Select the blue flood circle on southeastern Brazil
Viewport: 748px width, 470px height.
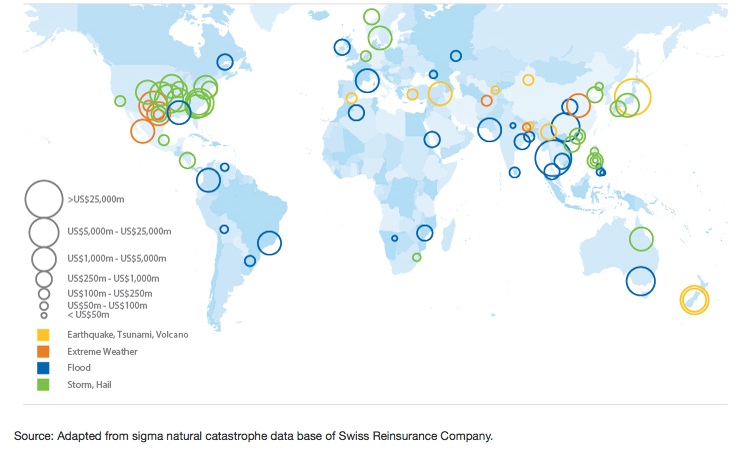(269, 242)
